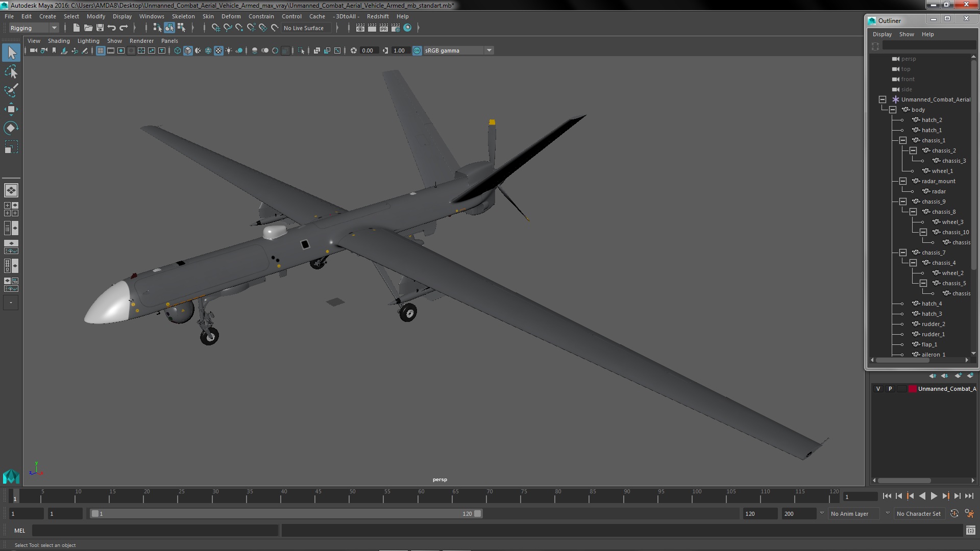The image size is (980, 551).
Task: Open a scene with folder icon
Action: click(88, 28)
